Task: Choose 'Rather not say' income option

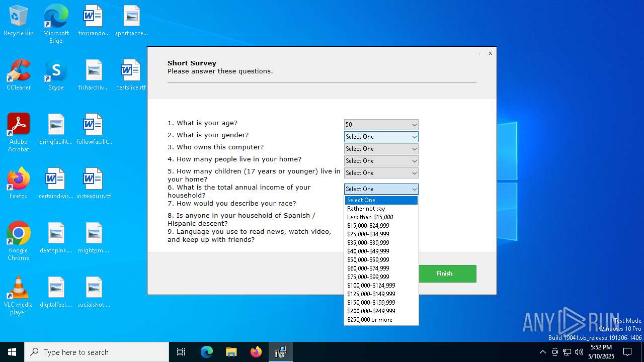Action: point(381,209)
